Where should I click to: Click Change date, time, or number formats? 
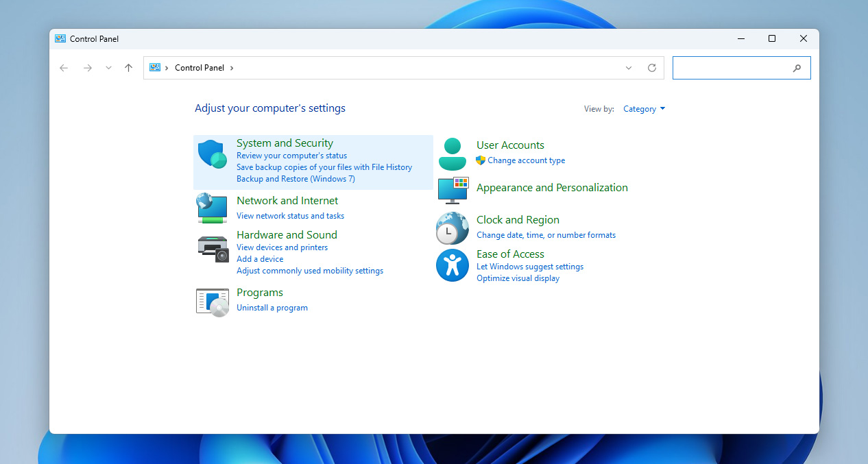pos(546,235)
